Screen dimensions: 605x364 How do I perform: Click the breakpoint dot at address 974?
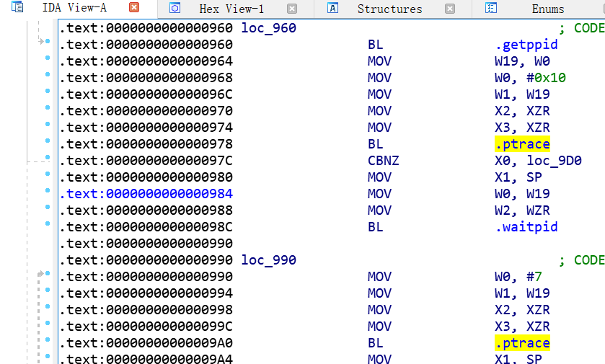click(x=48, y=124)
